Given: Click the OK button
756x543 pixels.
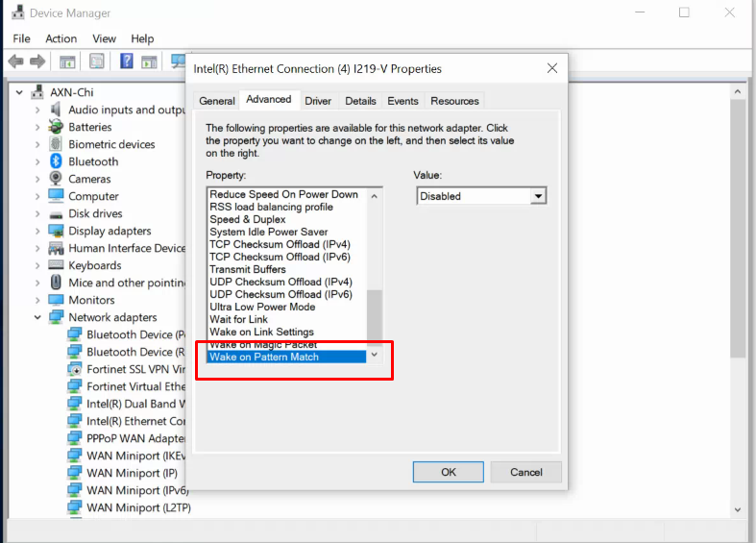Looking at the screenshot, I should (x=449, y=472).
